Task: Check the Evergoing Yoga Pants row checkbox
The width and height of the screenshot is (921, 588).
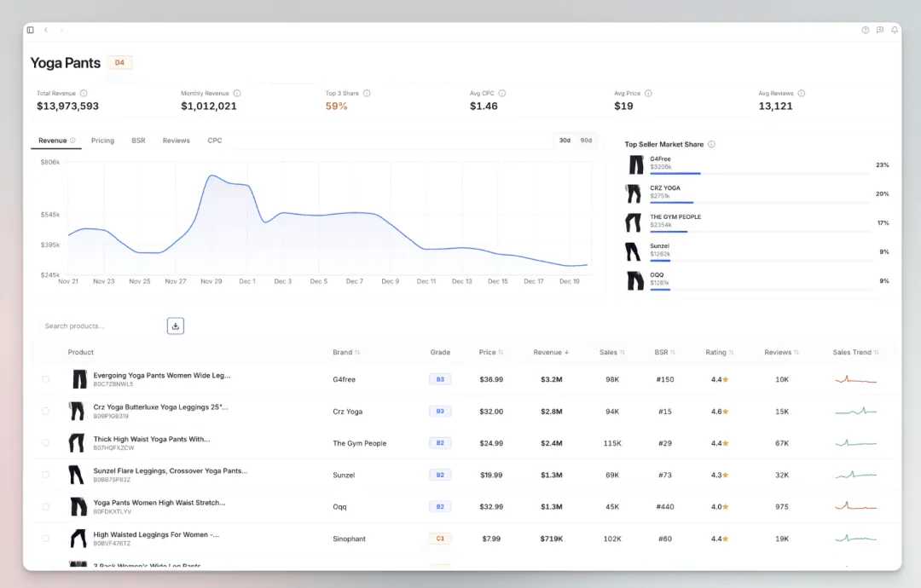Action: (46, 380)
